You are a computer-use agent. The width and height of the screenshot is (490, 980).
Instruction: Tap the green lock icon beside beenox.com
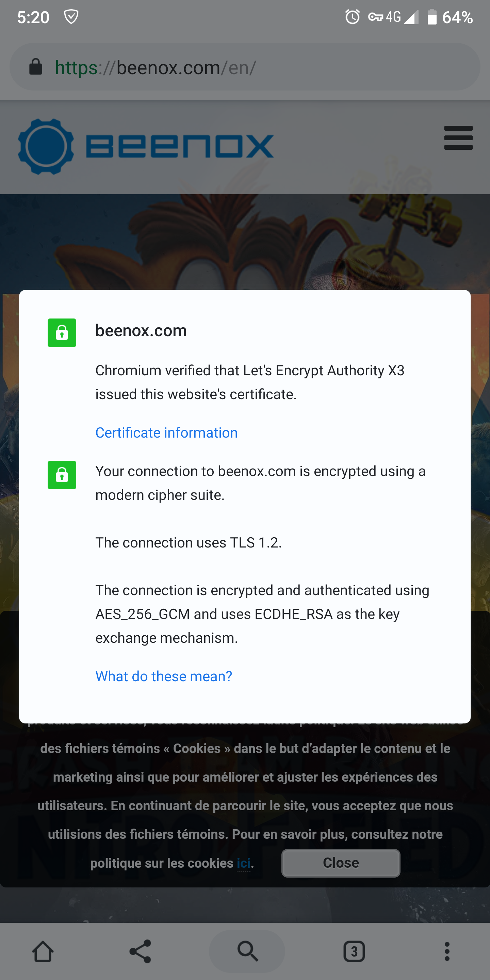[62, 333]
